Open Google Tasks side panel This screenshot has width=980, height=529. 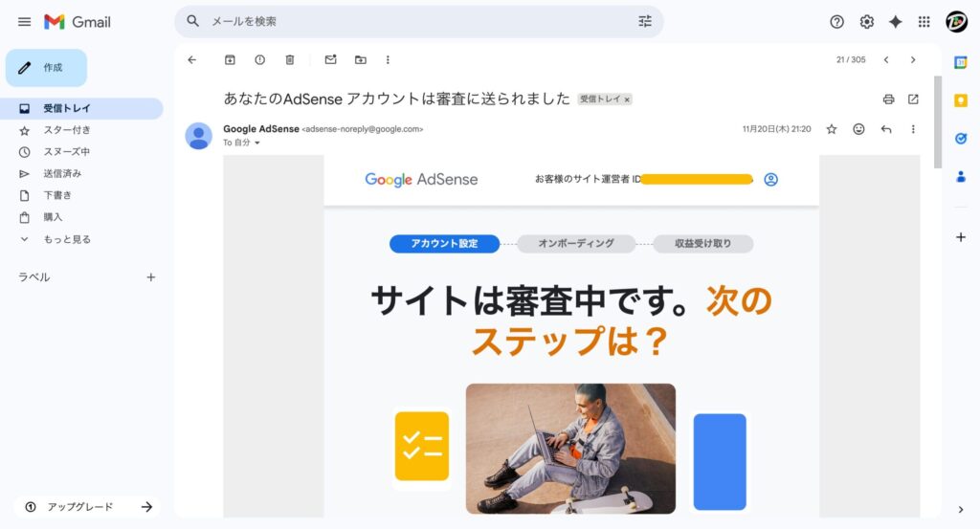[961, 139]
